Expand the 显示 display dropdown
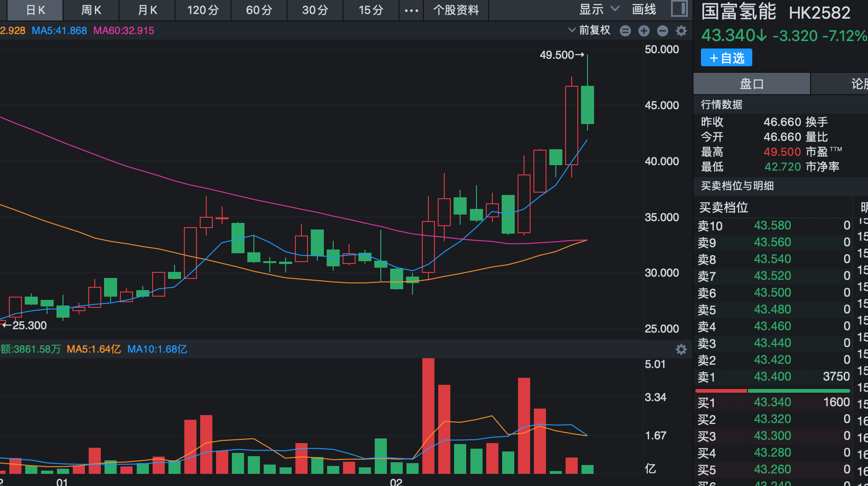Viewport: 868px width, 486px height. pyautogui.click(x=599, y=9)
